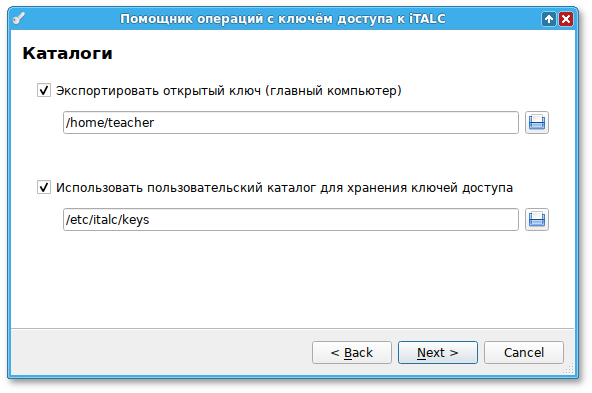The width and height of the screenshot is (592, 393).
Task: Go to the previous step with Back
Action: tap(352, 353)
